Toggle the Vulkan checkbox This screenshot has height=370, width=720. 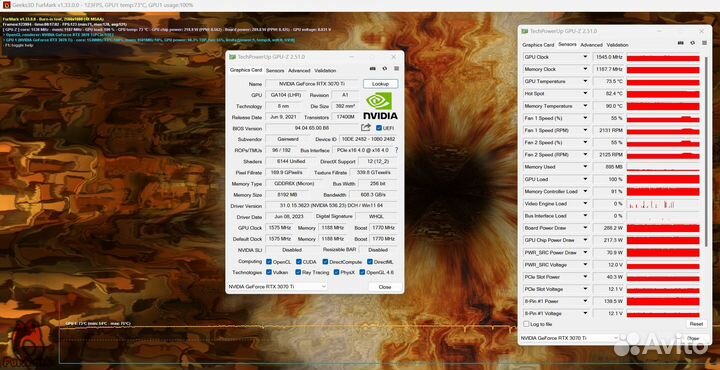pyautogui.click(x=269, y=272)
